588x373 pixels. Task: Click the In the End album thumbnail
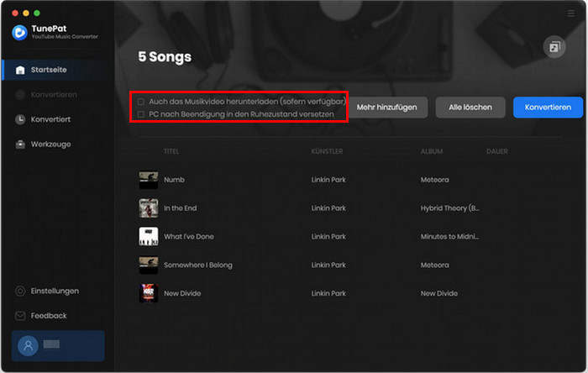click(149, 208)
